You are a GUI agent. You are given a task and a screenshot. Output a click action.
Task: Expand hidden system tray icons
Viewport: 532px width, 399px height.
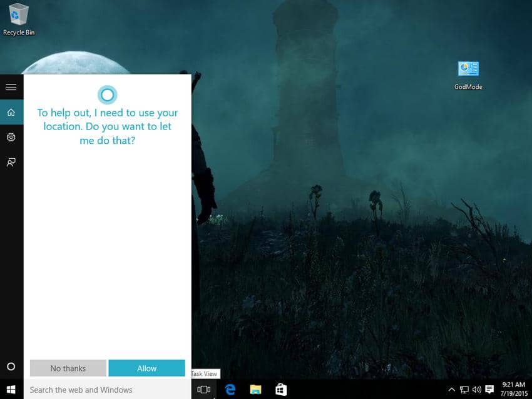[452, 390]
